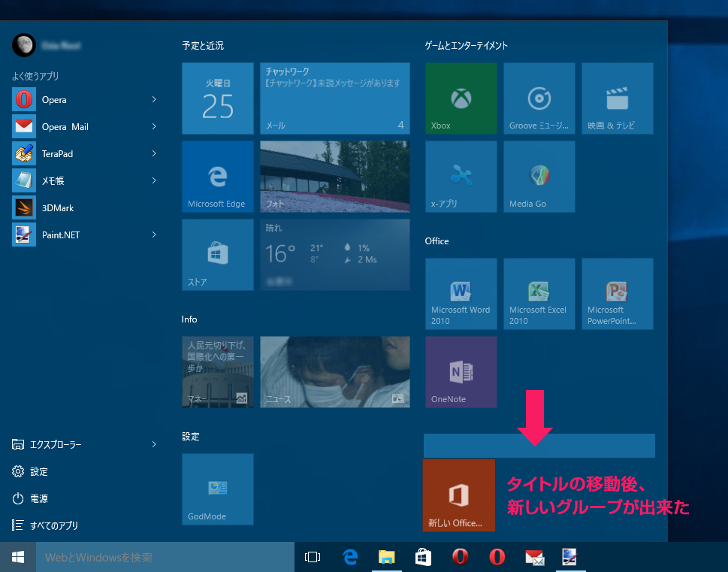
Task: Open the 映画 & テレビ tile
Action: coord(618,98)
